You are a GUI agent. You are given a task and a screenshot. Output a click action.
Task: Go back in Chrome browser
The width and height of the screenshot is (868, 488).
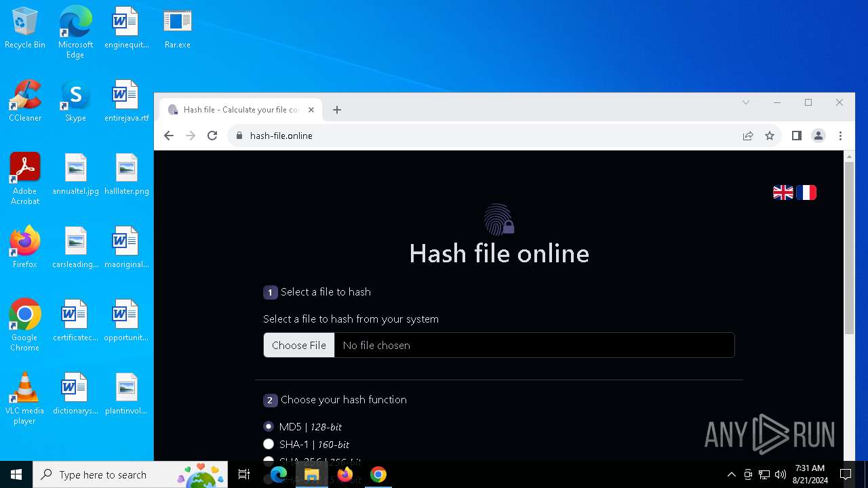(x=169, y=136)
